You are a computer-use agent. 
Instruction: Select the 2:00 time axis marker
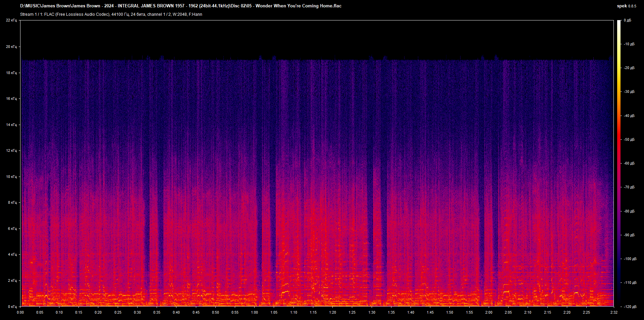[489, 312]
